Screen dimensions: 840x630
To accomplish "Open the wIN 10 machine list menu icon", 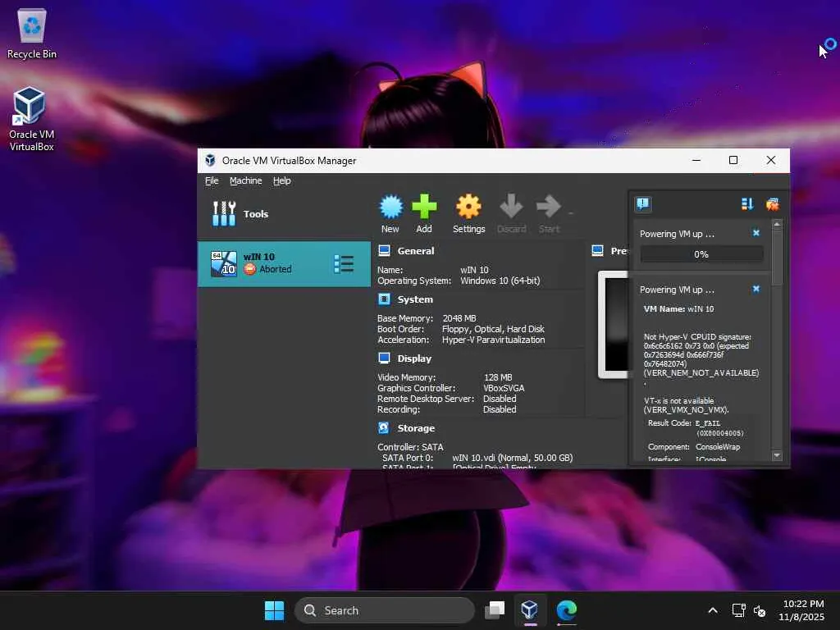I will (344, 263).
